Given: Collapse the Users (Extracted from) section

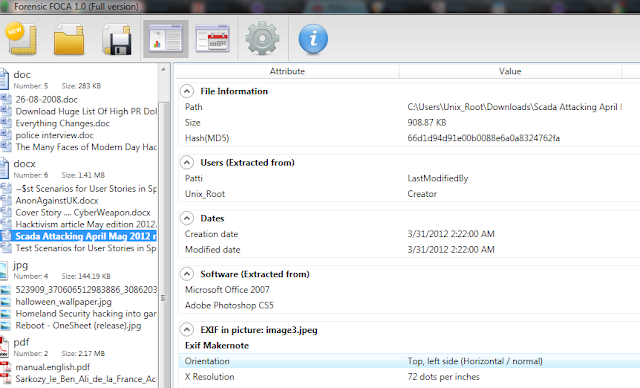Looking at the screenshot, I should click(187, 162).
